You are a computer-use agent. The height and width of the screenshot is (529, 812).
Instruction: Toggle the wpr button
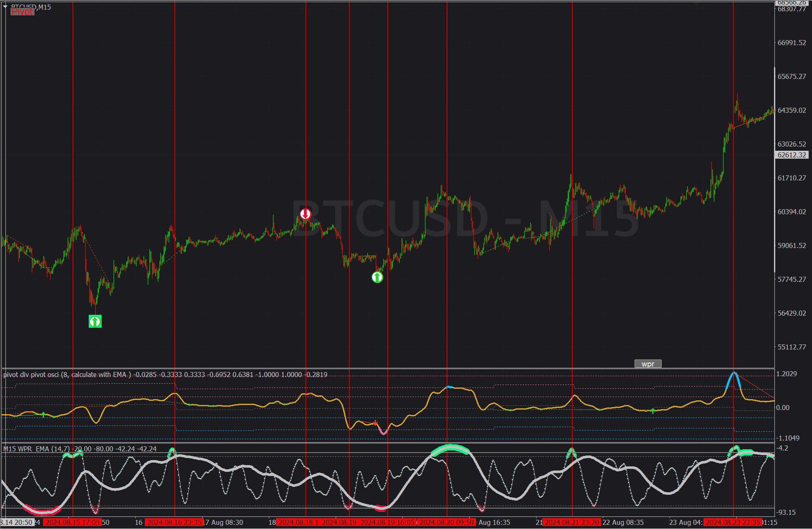648,364
